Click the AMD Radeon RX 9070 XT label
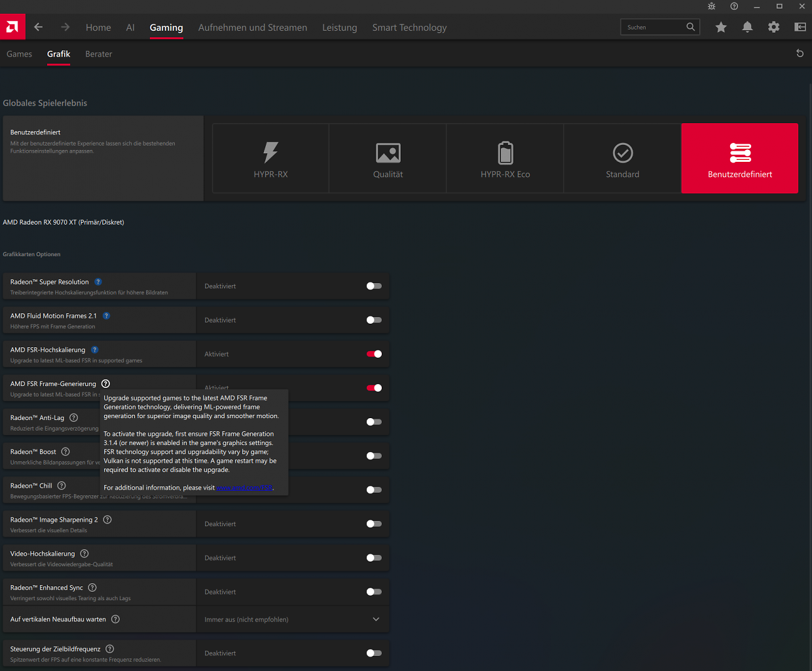 tap(64, 222)
